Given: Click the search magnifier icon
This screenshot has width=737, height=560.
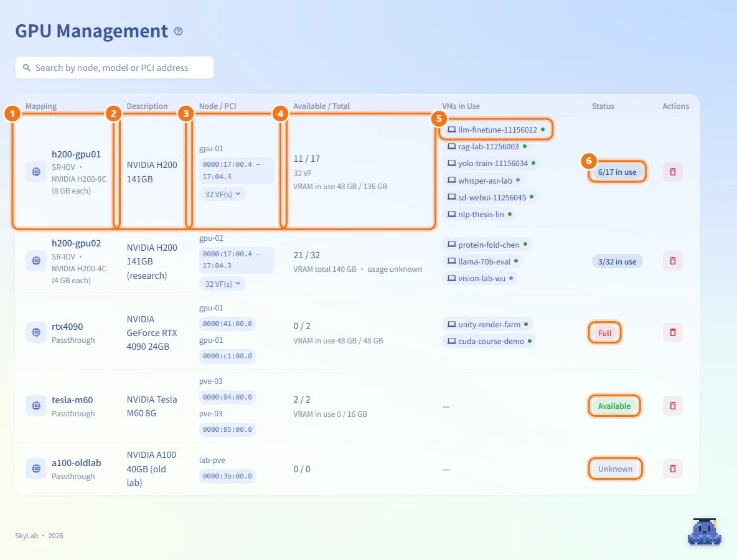Looking at the screenshot, I should coord(27,68).
